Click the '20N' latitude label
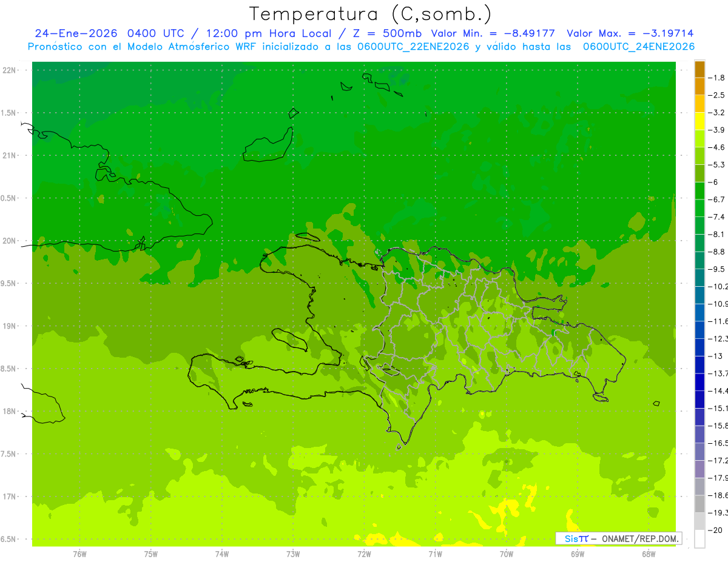Viewport: 728px width, 562px height. tap(9, 241)
